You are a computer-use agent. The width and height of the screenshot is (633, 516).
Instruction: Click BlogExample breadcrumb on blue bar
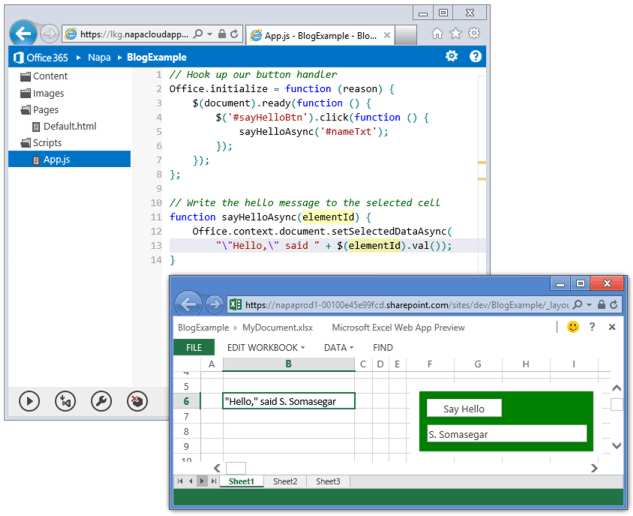(x=156, y=57)
